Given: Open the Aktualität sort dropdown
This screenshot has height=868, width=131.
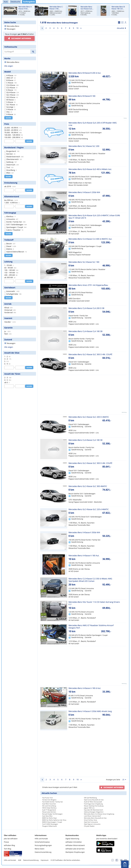Looking at the screenshot, I should coord(121,28).
